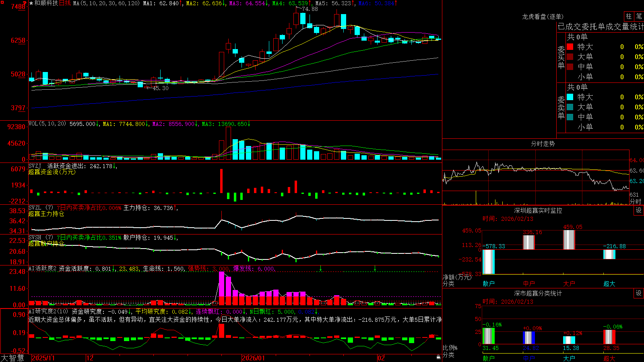
Task: Click the 强势线: 3.000 label
Action: (209, 268)
